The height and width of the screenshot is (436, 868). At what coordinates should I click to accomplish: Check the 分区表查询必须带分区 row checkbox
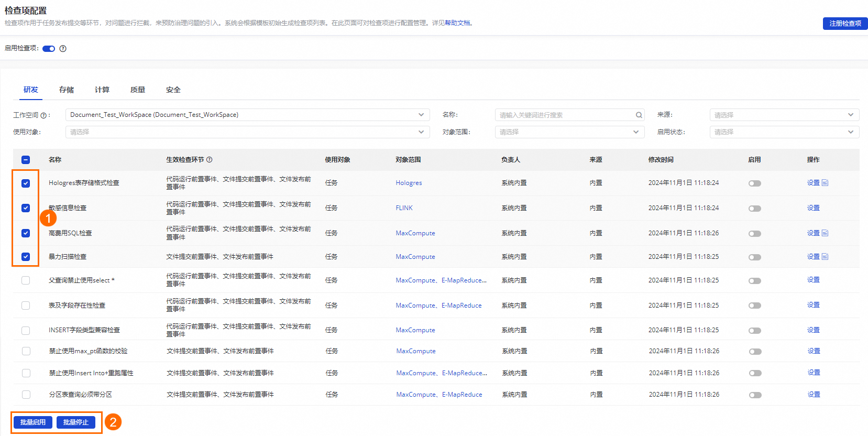(x=26, y=395)
